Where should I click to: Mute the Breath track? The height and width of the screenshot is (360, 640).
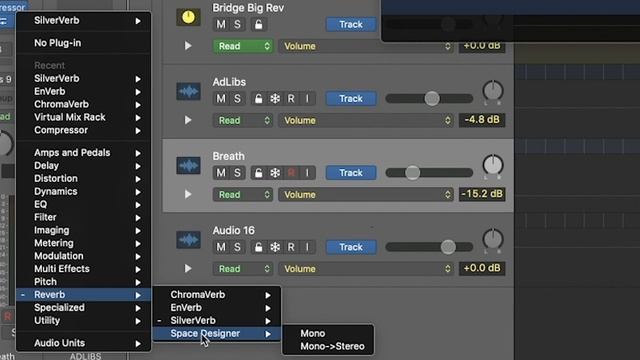coord(221,173)
